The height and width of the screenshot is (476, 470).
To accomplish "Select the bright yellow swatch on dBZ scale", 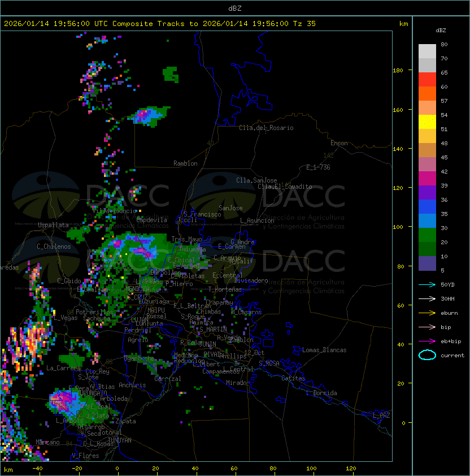I will [x=427, y=122].
